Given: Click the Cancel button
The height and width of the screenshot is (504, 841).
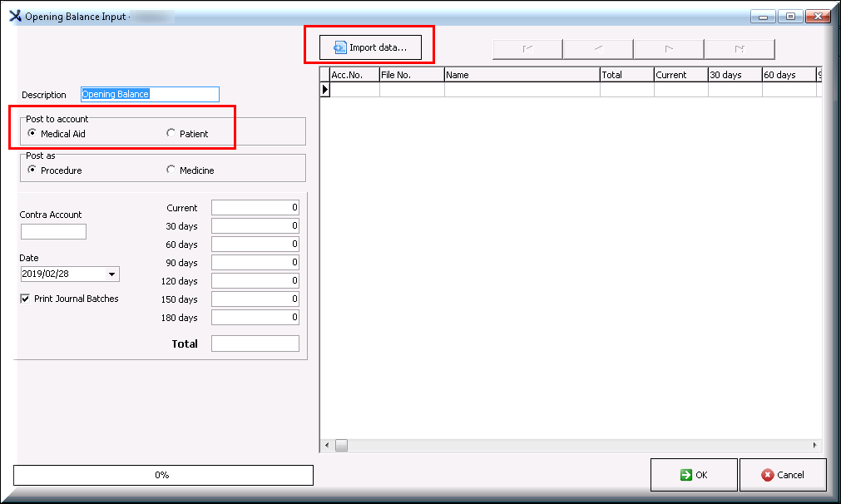Looking at the screenshot, I should point(783,475).
